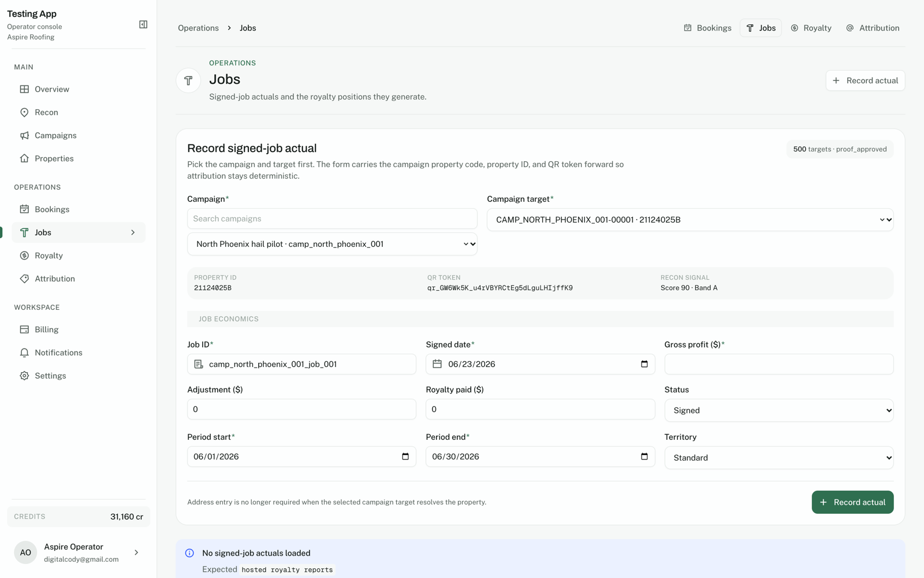Click the AO avatar badge
This screenshot has width=924, height=578.
click(25, 553)
